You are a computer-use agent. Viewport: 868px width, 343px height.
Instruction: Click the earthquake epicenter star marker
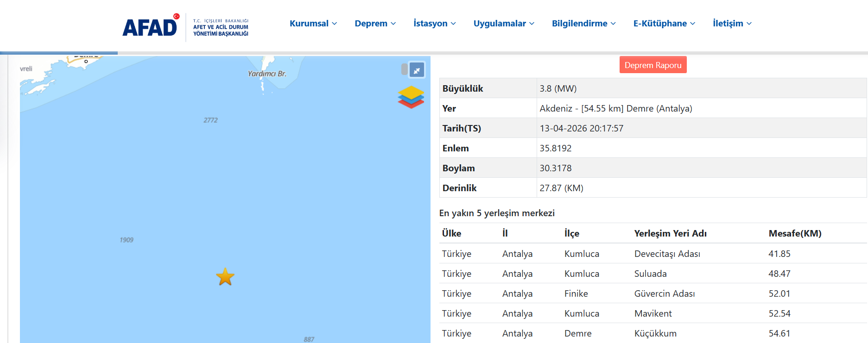(225, 277)
